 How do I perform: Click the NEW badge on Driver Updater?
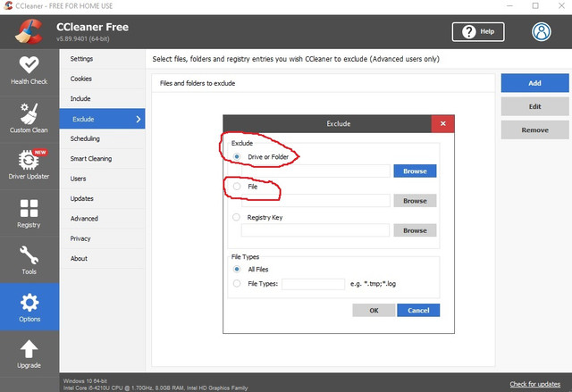point(40,153)
